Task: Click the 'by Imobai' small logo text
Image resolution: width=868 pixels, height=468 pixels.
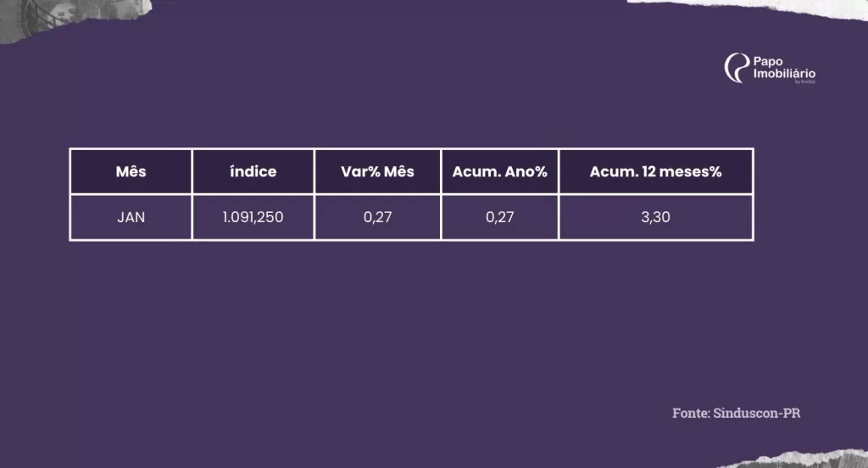Action: click(805, 82)
